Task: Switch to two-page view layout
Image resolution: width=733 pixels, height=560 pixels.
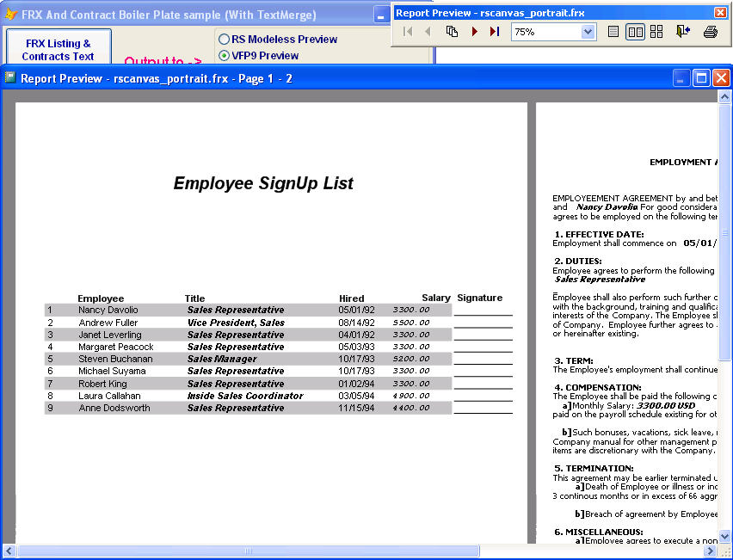Action: pos(635,31)
